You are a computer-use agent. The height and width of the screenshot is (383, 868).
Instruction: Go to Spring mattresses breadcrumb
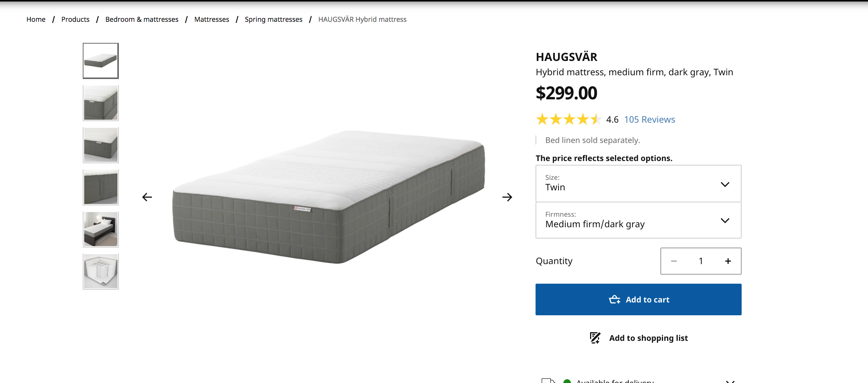pos(273,20)
